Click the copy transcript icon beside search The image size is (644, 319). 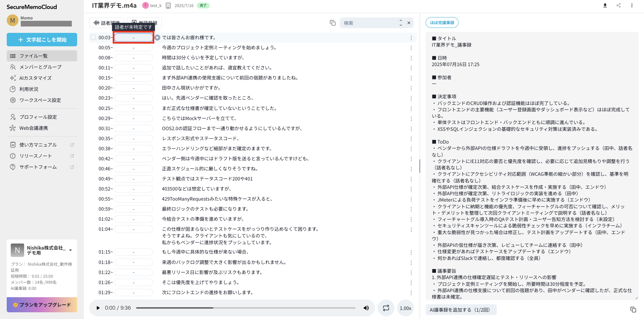[x=333, y=23]
